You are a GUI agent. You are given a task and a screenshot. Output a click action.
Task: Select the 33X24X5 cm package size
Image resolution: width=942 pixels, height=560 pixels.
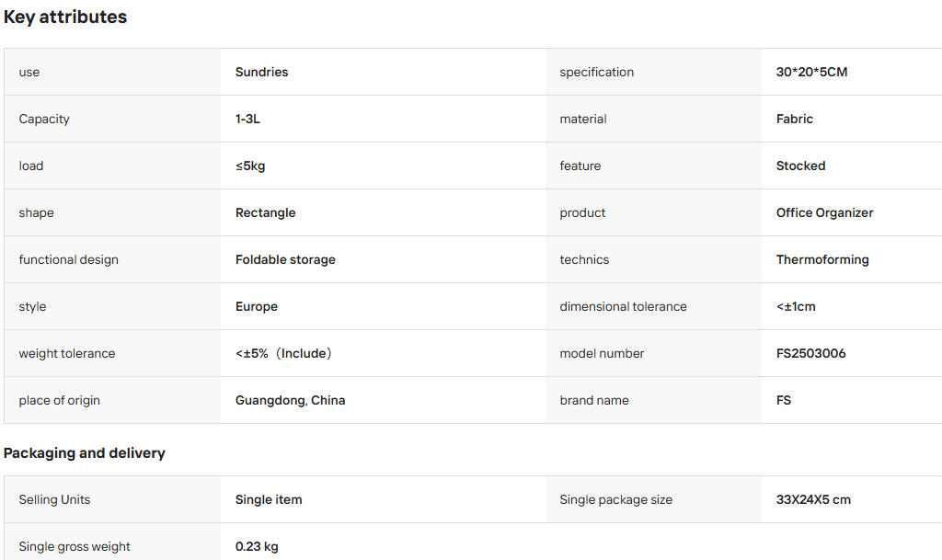813,500
